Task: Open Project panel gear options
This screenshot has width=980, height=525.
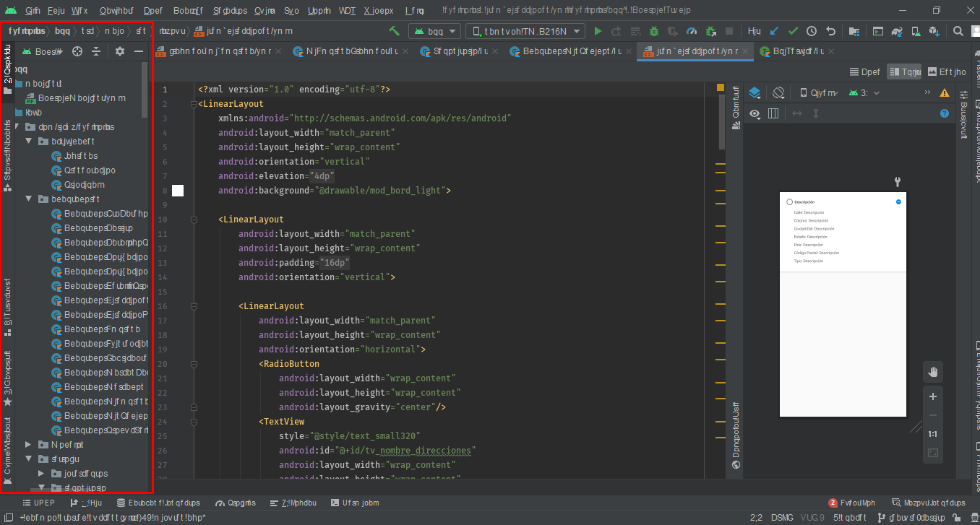Action: [120, 51]
